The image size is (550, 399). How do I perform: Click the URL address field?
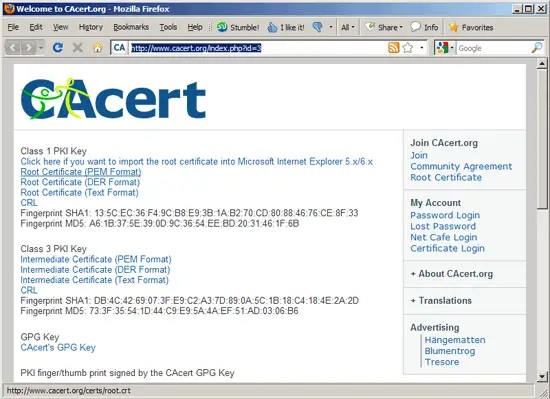259,48
